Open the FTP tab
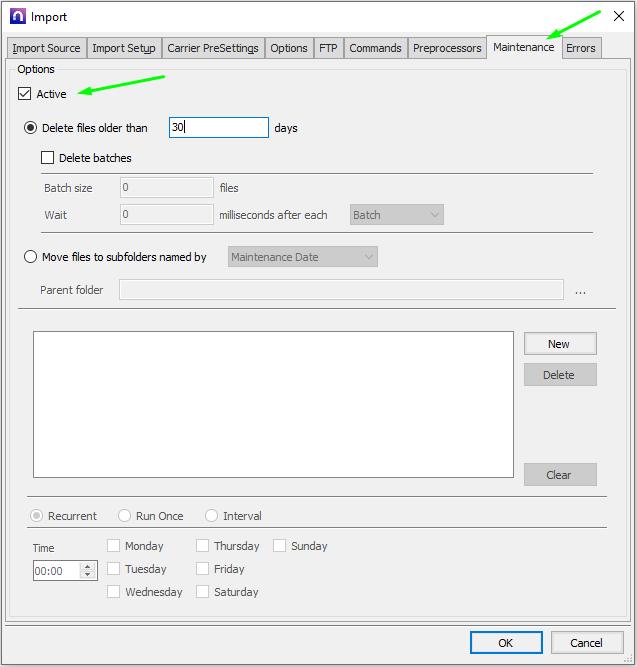This screenshot has height=667, width=637. coord(328,48)
